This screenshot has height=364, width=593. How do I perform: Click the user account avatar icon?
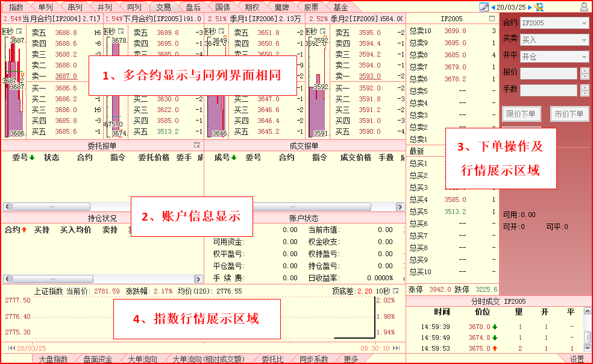click(584, 7)
